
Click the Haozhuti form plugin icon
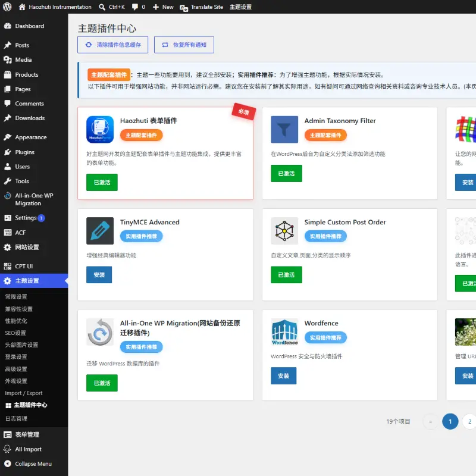coord(100,130)
